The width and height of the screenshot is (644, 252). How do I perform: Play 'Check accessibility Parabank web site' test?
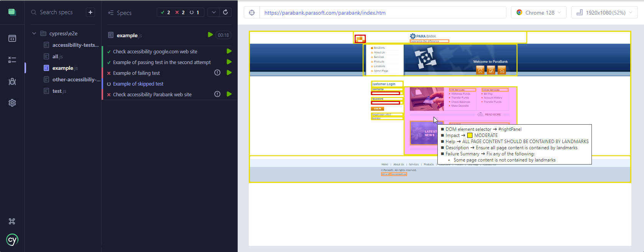(229, 94)
